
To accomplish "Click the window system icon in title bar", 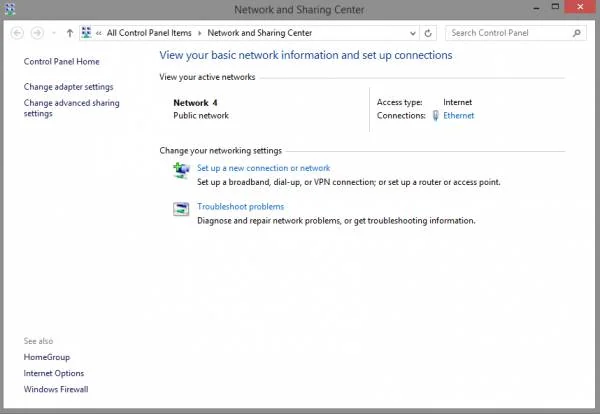I will click(x=10, y=9).
